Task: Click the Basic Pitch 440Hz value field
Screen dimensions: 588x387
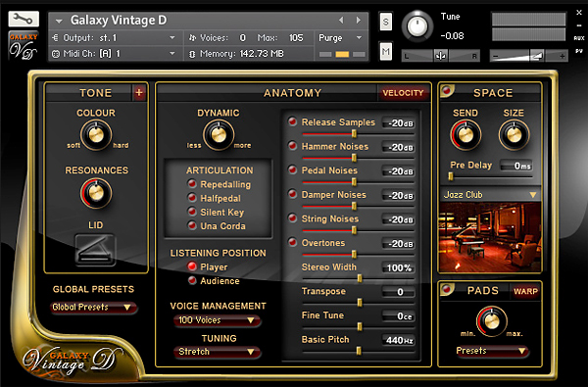Action: point(399,340)
